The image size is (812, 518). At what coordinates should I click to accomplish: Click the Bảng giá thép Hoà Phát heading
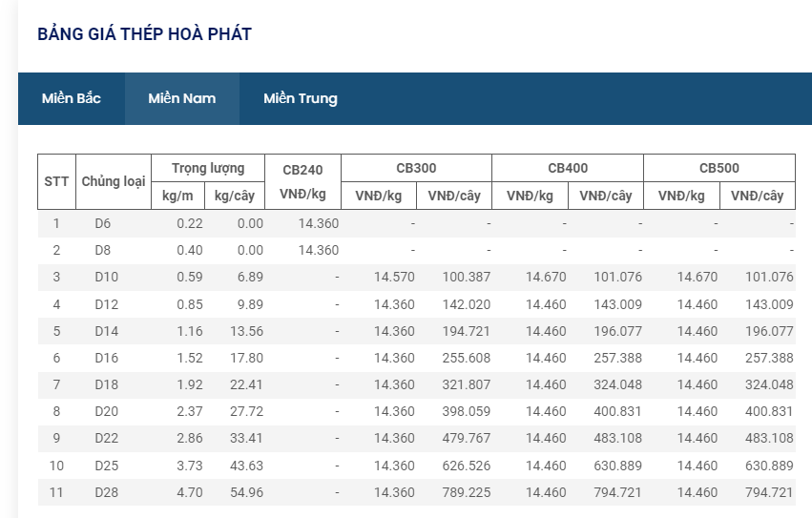click(144, 34)
